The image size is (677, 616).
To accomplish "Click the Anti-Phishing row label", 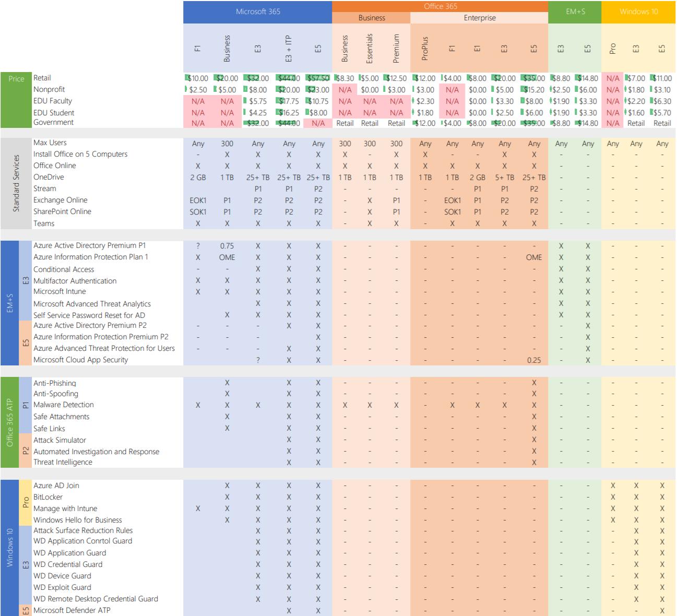I will click(55, 383).
